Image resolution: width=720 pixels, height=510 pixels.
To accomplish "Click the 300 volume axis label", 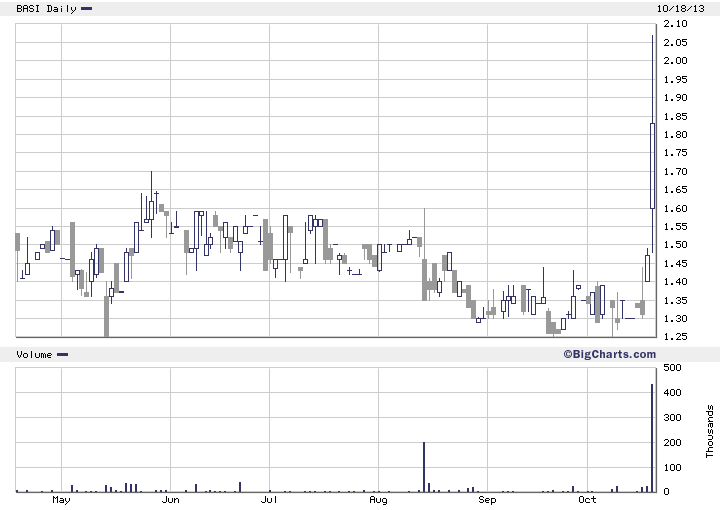I will [x=673, y=417].
